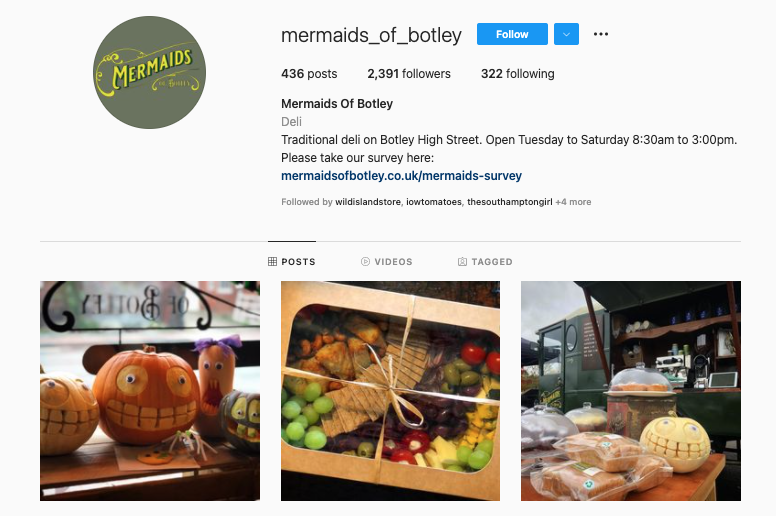
Task: View the 2,391 followers list
Action: 409,74
